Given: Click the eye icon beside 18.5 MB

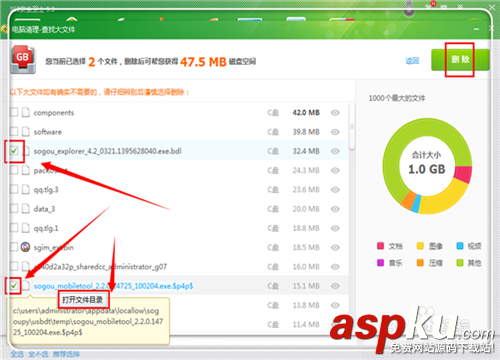Looking at the screenshot, I should (x=335, y=248).
